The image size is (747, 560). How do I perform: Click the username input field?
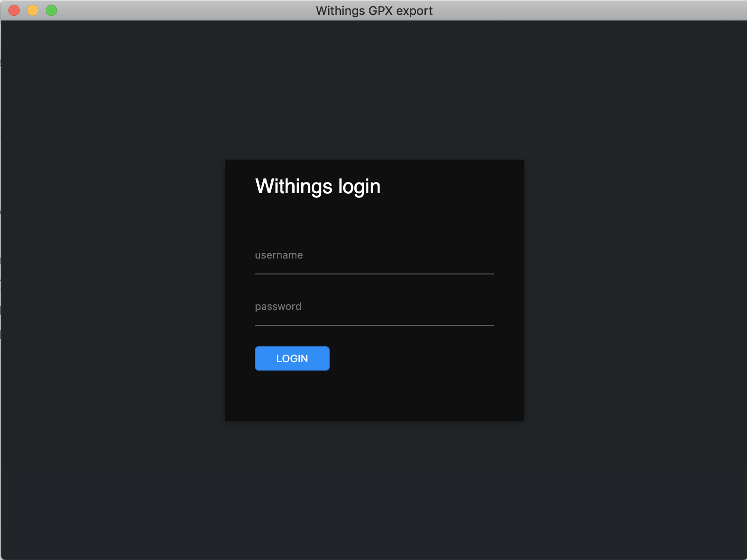tap(374, 256)
